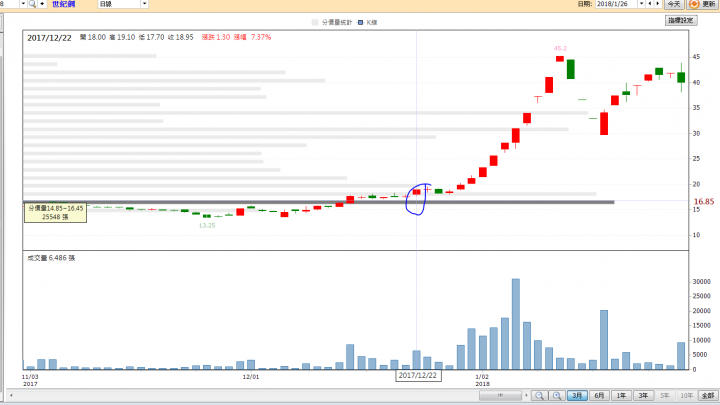720x405 pixels.
Task: Open the date picker dropdown arrow
Action: click(641, 4)
